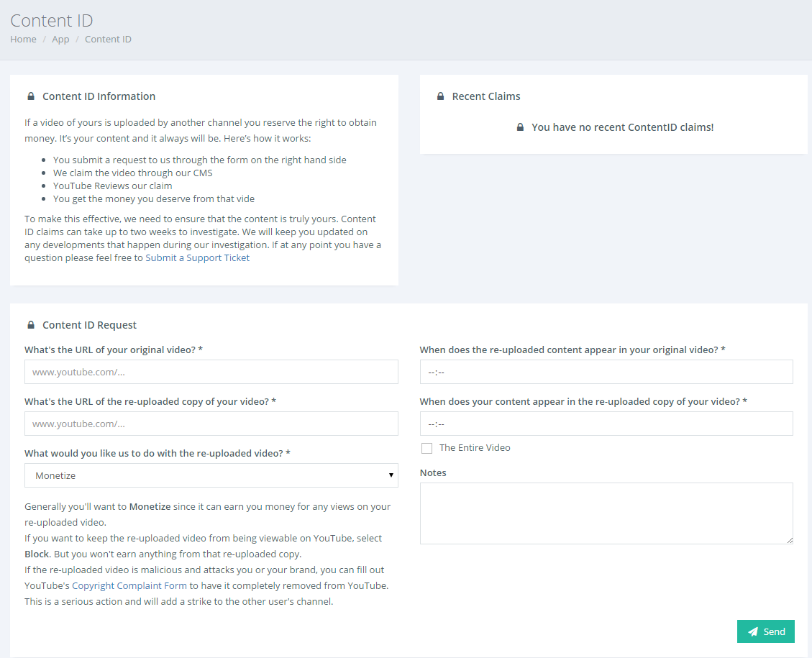Viewport: 812px width, 658px height.
Task: Focus the re-uploaded copy URL field
Action: tap(211, 424)
